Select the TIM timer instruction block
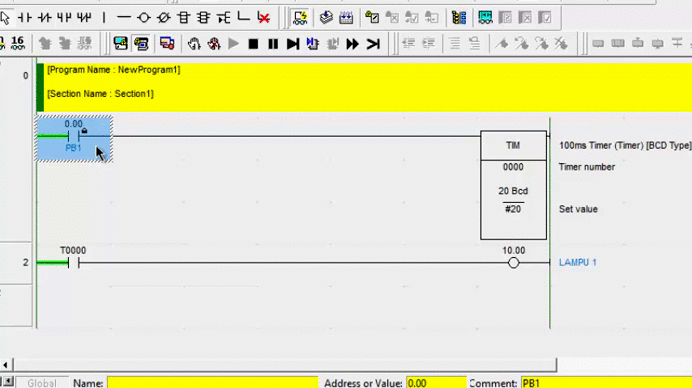The height and width of the screenshot is (388, 692). click(x=513, y=185)
